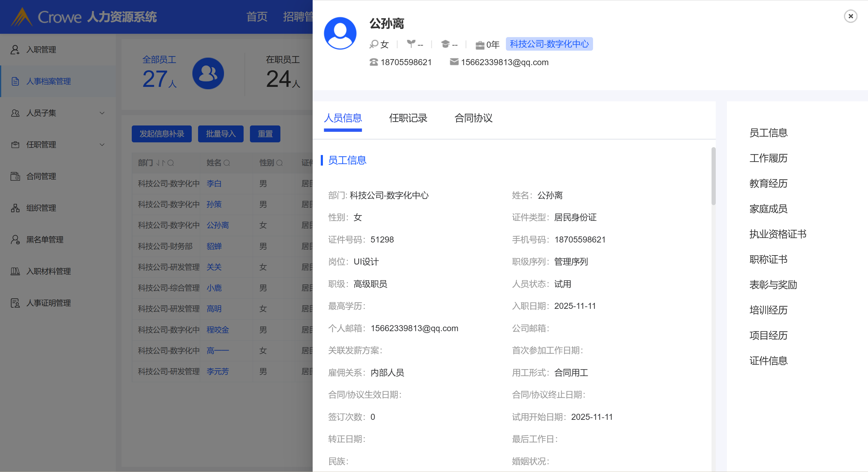Switch to the 任职记录 tab
868x472 pixels.
408,118
